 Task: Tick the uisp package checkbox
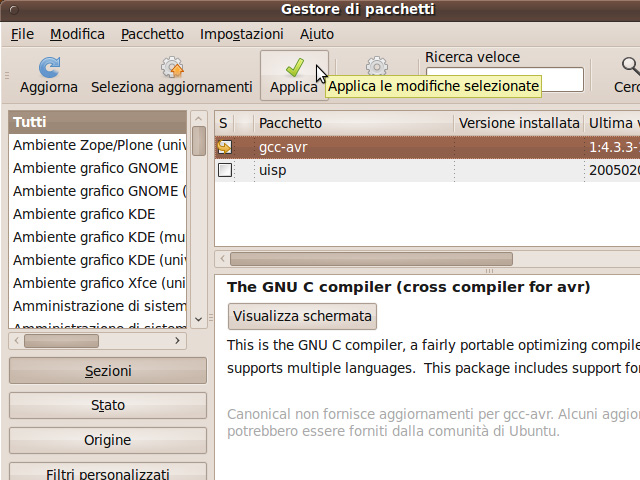[x=225, y=171]
